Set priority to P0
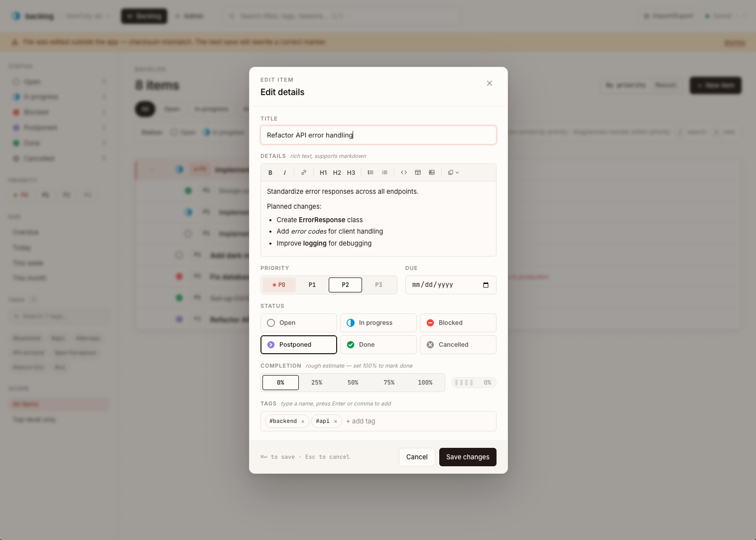This screenshot has width=756, height=540. point(279,285)
